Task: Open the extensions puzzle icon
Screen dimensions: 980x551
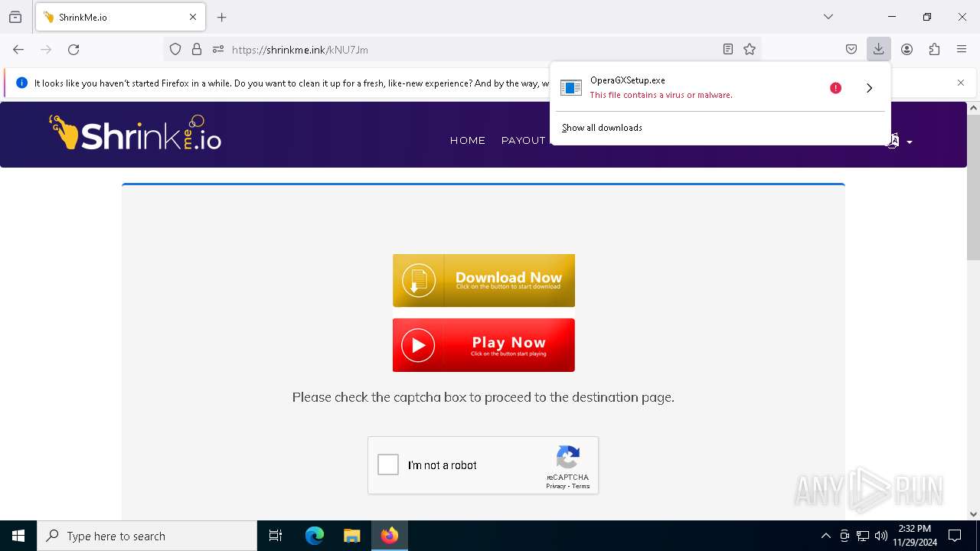Action: (934, 49)
